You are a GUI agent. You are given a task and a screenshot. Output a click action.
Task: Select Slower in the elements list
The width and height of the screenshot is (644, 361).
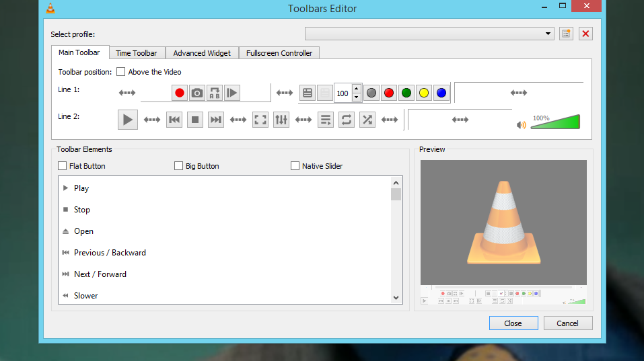tap(225, 295)
